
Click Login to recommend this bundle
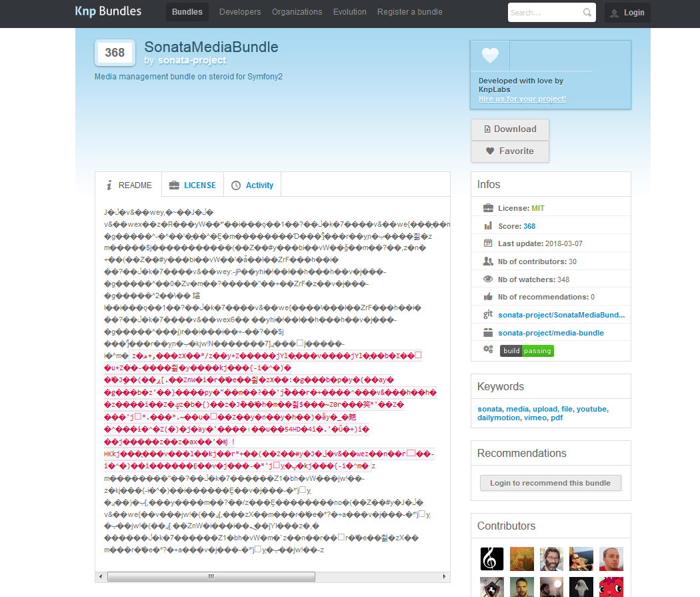[550, 483]
